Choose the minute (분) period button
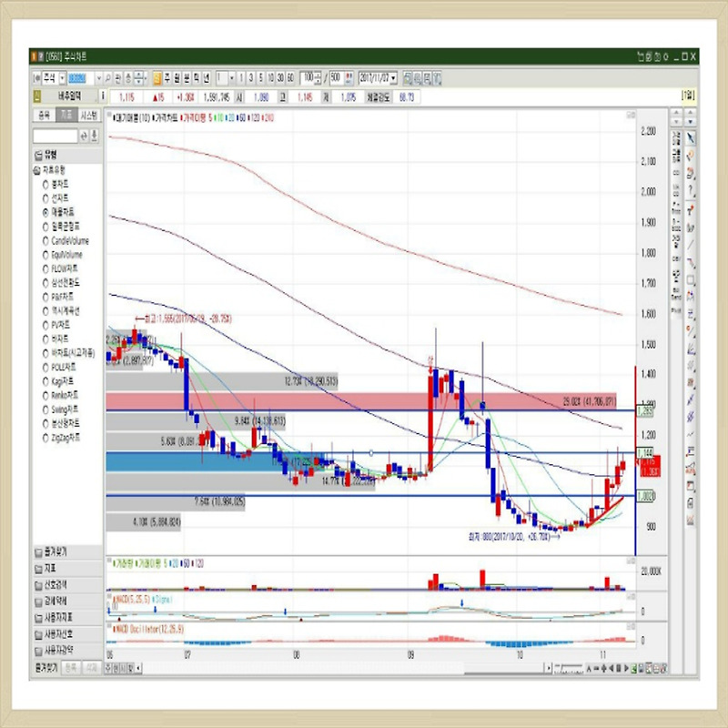The height and width of the screenshot is (728, 728). [187, 78]
